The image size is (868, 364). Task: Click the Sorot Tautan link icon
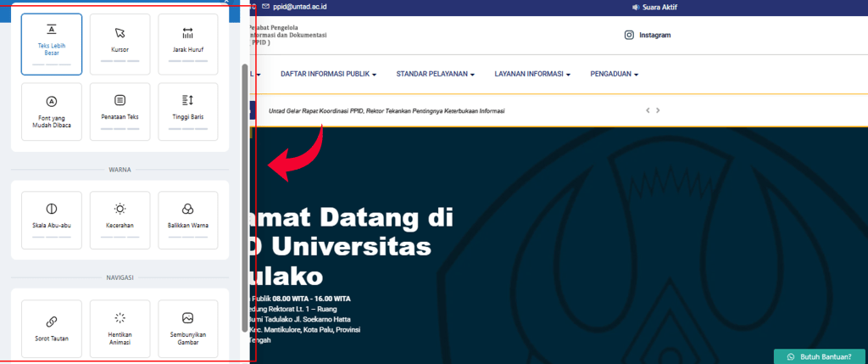tap(52, 321)
